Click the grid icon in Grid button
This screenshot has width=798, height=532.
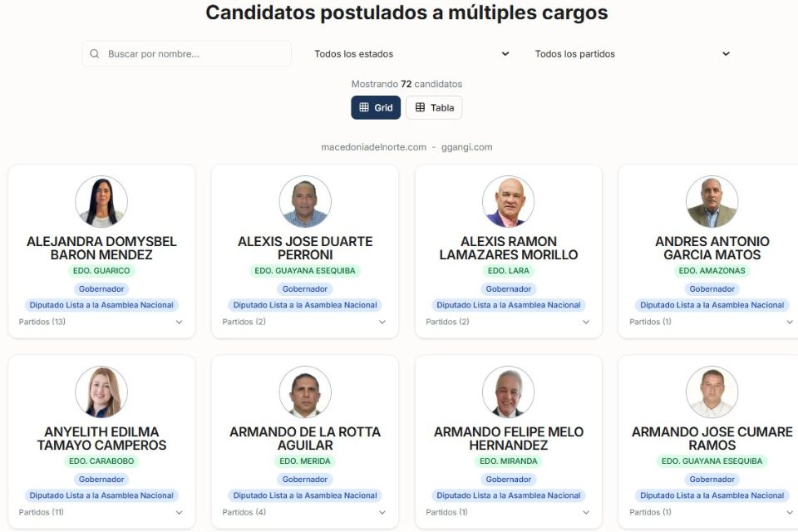[364, 107]
